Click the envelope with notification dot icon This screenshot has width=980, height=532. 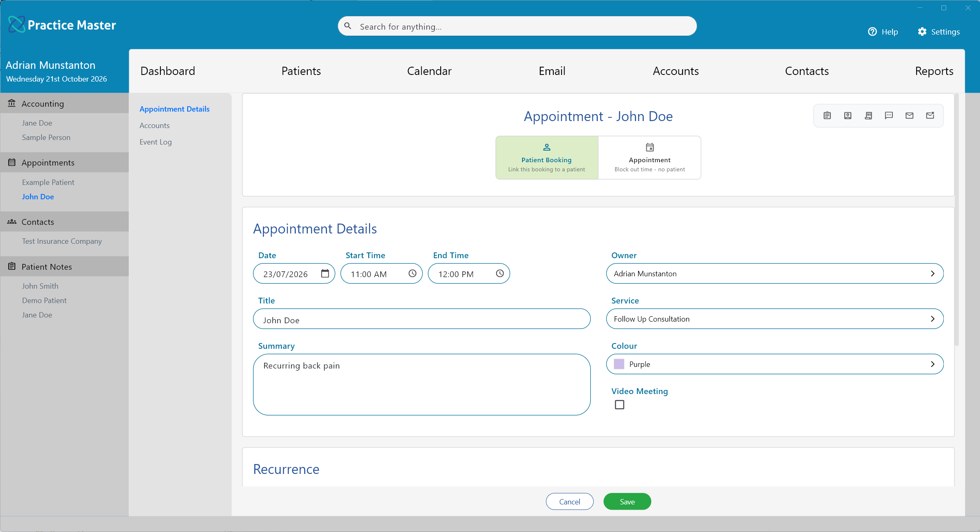coord(930,116)
